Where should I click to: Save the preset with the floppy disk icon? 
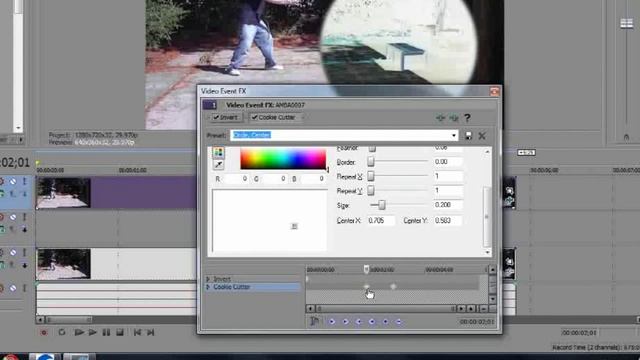(x=469, y=136)
